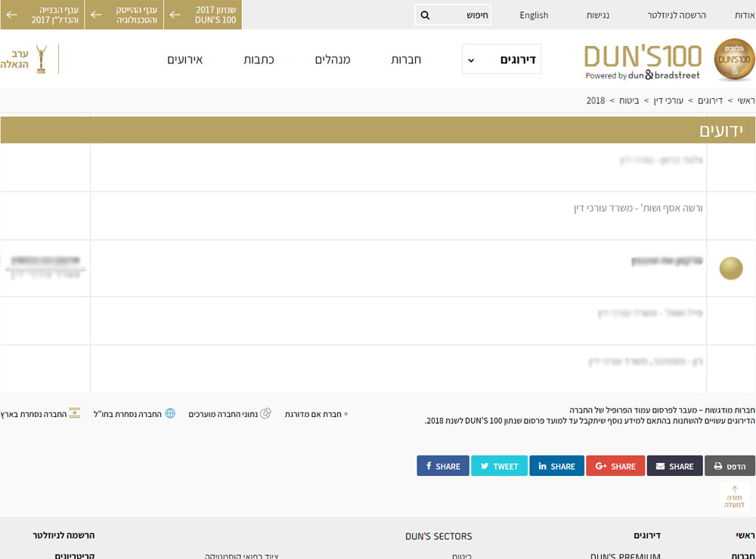Expand the דירוגים dropdown menu
Viewport: 756px width, 559px height.
coord(501,59)
